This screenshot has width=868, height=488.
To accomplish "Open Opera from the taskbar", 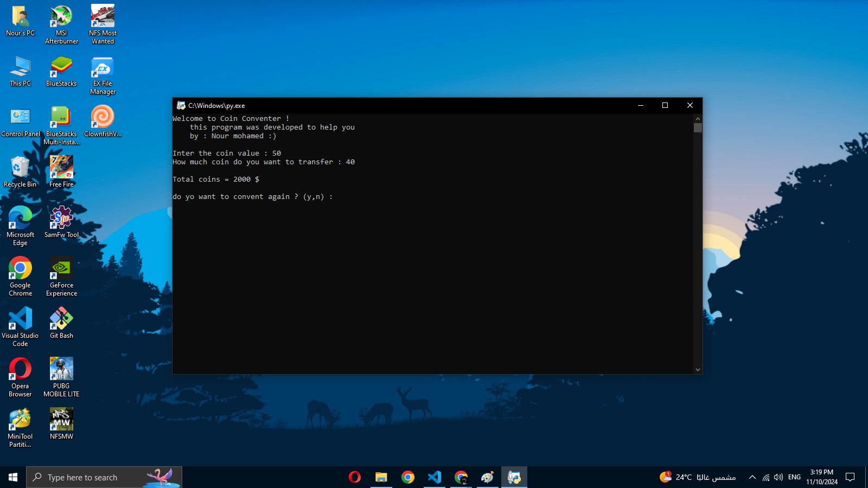I will pos(355,477).
